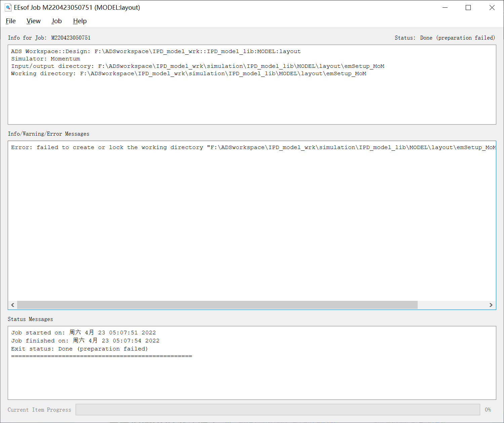This screenshot has height=423, width=504.
Task: Click the EEsof Job window title icon
Action: (x=8, y=7)
